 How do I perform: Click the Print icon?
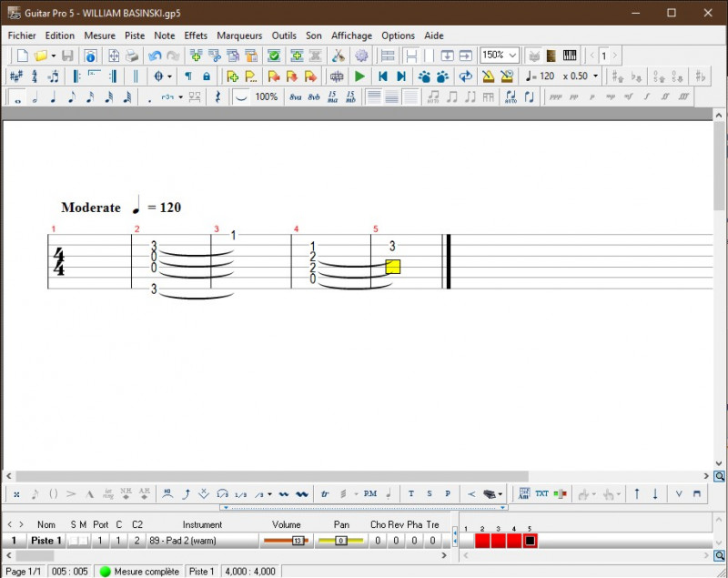tap(132, 56)
